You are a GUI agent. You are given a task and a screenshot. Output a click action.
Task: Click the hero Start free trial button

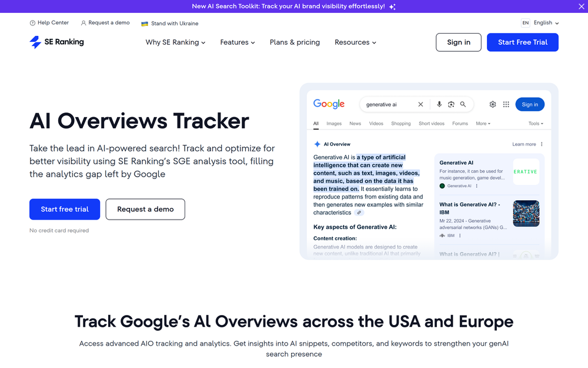(x=65, y=209)
